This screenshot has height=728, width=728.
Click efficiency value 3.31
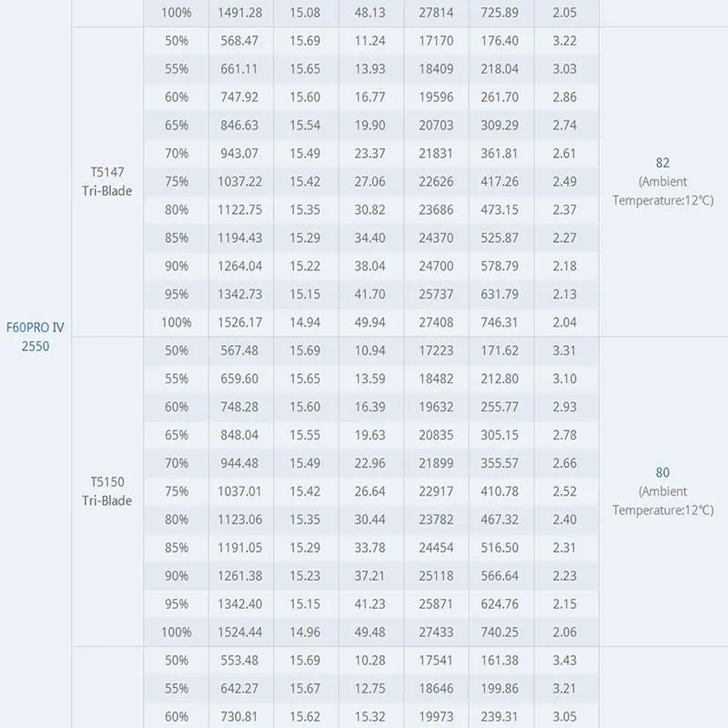[564, 350]
